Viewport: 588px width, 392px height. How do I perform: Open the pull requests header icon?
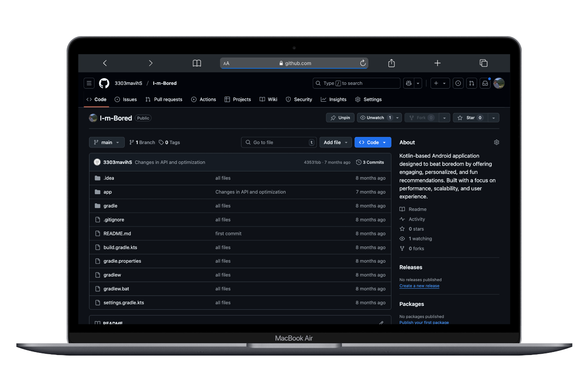pos(472,83)
